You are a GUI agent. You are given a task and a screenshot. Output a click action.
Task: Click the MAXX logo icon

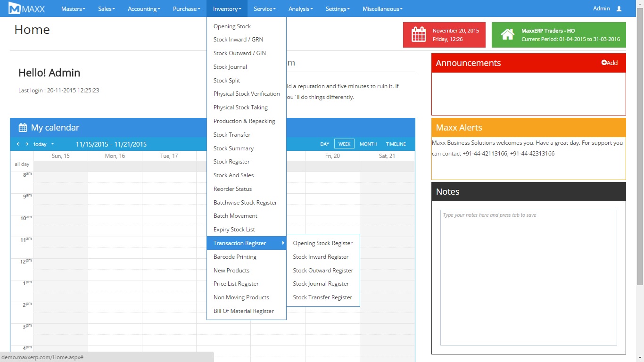tap(15, 8)
